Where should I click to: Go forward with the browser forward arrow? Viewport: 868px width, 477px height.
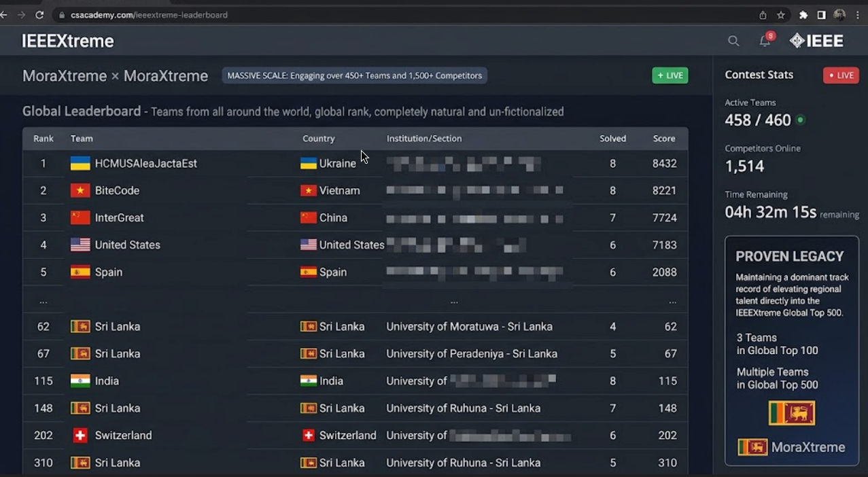click(x=21, y=15)
